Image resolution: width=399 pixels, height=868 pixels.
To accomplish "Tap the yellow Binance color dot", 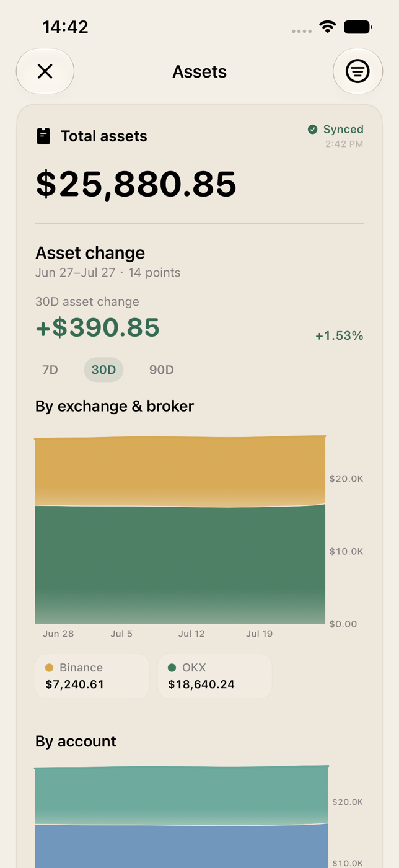I will pyautogui.click(x=50, y=668).
